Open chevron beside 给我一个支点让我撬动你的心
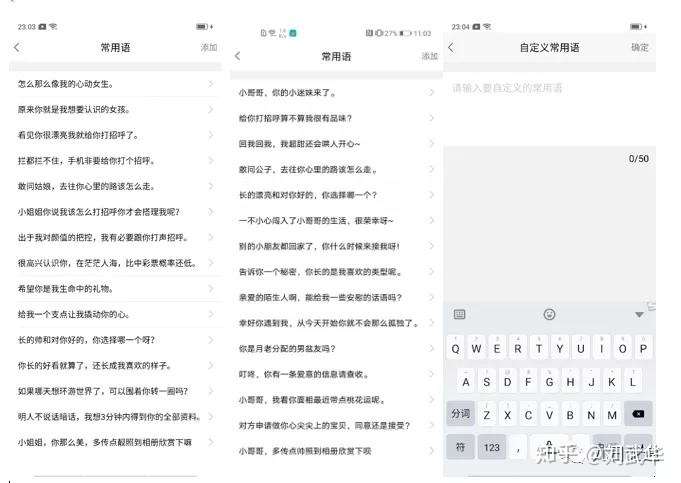This screenshot has width=681, height=483. [x=212, y=314]
